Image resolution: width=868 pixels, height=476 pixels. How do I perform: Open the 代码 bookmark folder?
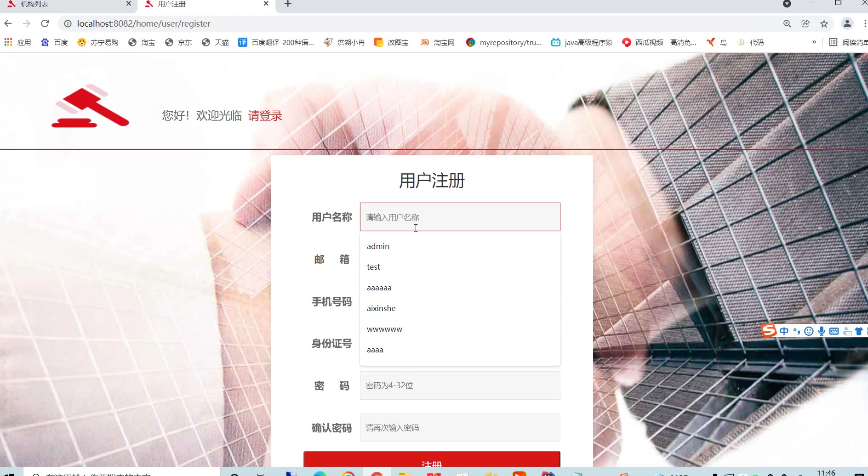point(750,42)
